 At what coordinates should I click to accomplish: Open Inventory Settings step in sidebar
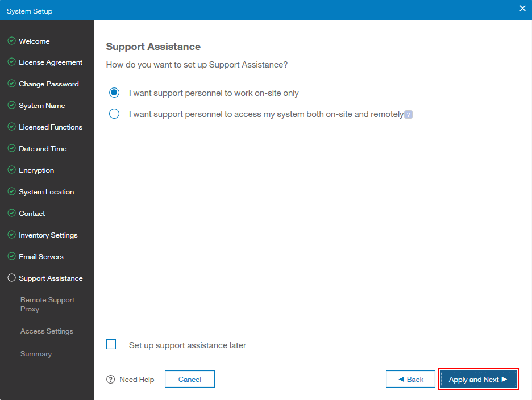tap(48, 235)
